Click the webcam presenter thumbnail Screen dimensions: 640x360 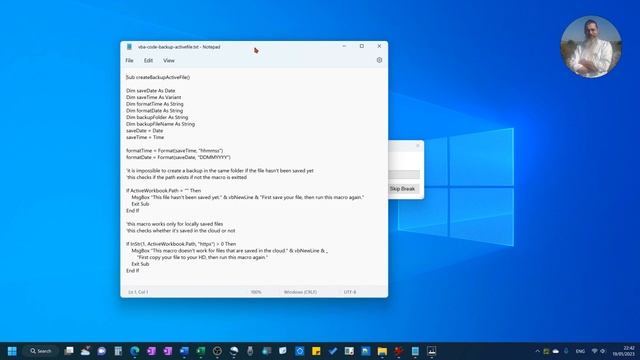(591, 47)
